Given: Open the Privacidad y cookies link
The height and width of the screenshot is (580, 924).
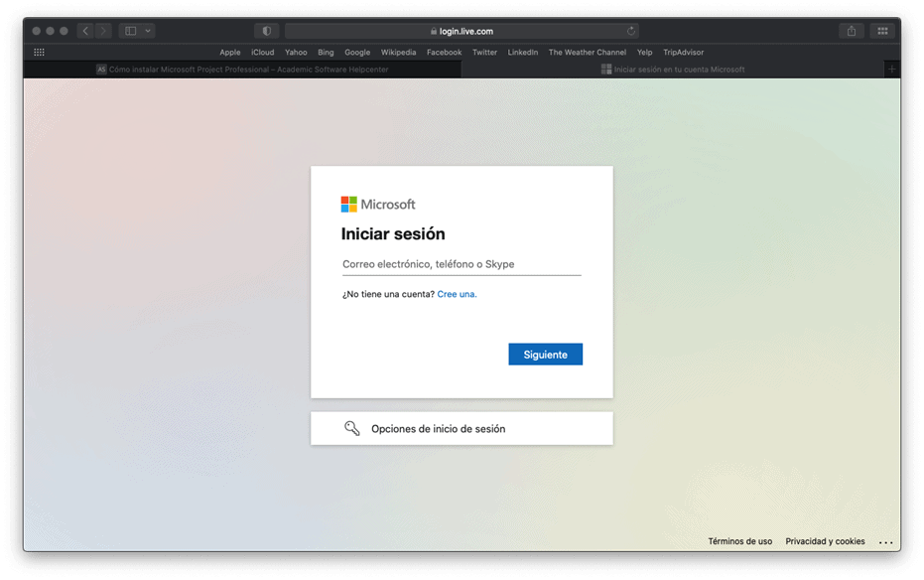Looking at the screenshot, I should pyautogui.click(x=825, y=540).
